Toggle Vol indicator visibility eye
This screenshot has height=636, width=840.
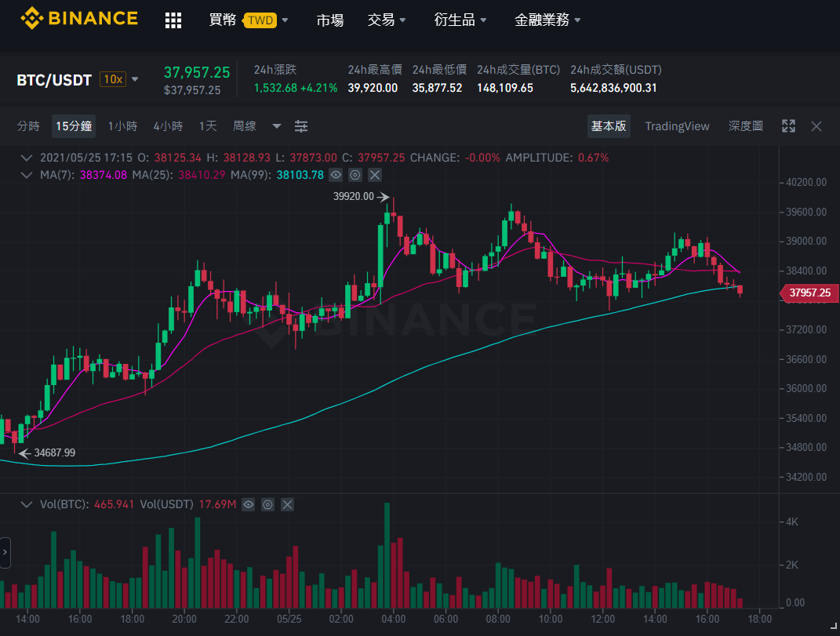pyautogui.click(x=248, y=504)
